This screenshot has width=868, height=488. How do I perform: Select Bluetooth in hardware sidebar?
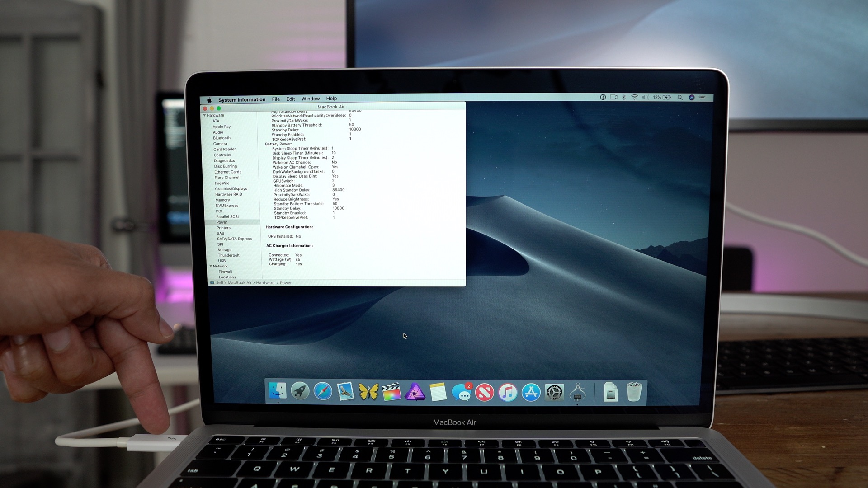coord(222,138)
